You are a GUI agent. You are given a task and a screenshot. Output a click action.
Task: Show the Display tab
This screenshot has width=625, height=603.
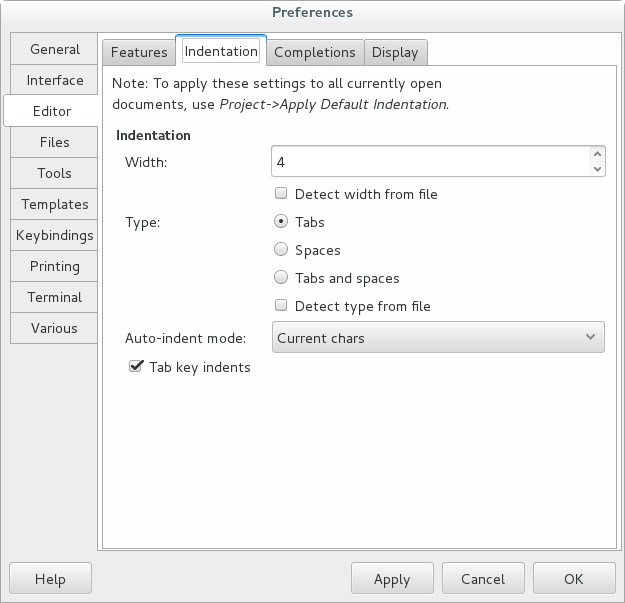tap(395, 52)
